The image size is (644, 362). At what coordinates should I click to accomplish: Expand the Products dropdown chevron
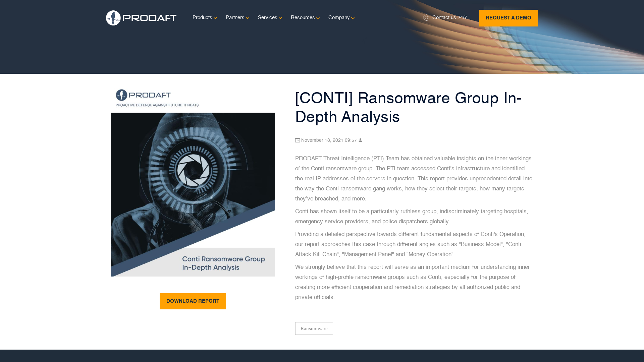tap(215, 18)
